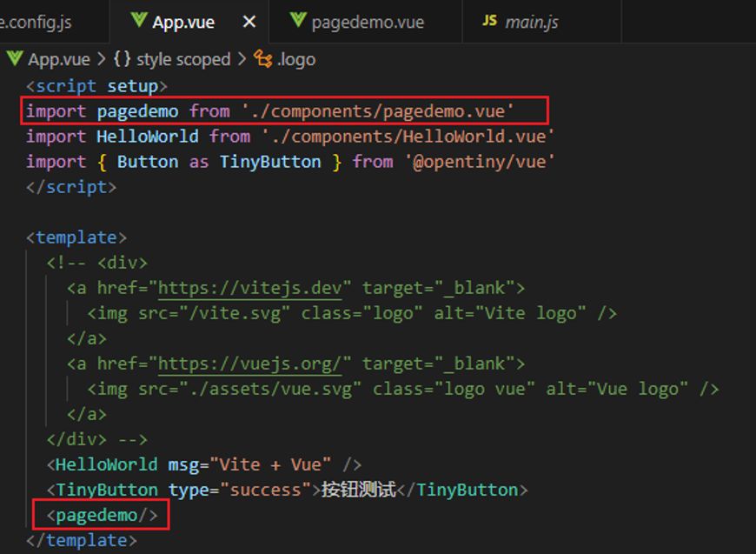Click the JS icon on main.js tab
This screenshot has width=756, height=554.
click(490, 21)
